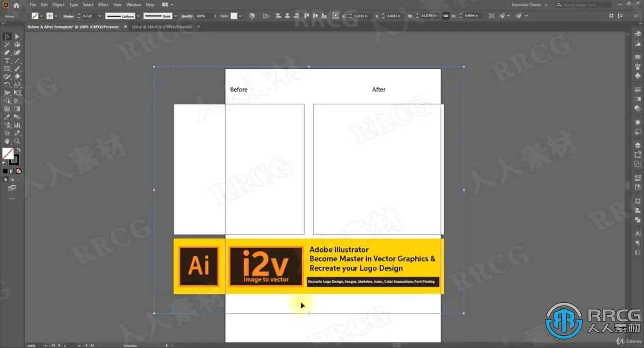Swap fill and stroke colors

click(18, 150)
